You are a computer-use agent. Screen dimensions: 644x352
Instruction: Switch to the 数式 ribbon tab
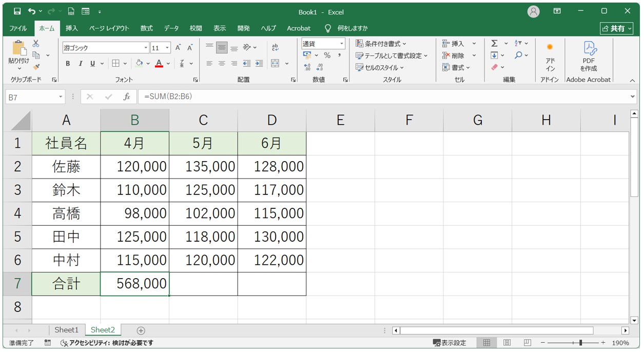pos(147,28)
